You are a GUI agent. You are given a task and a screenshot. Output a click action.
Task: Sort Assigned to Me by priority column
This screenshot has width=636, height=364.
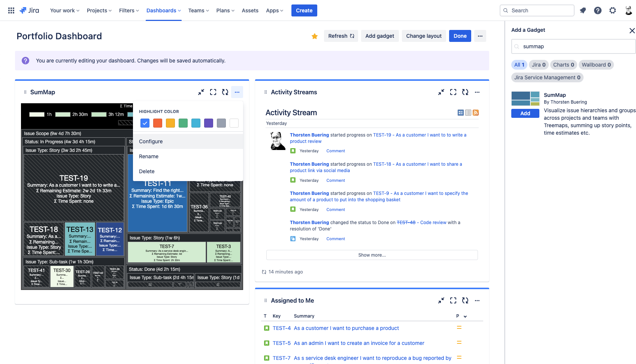[x=461, y=316]
